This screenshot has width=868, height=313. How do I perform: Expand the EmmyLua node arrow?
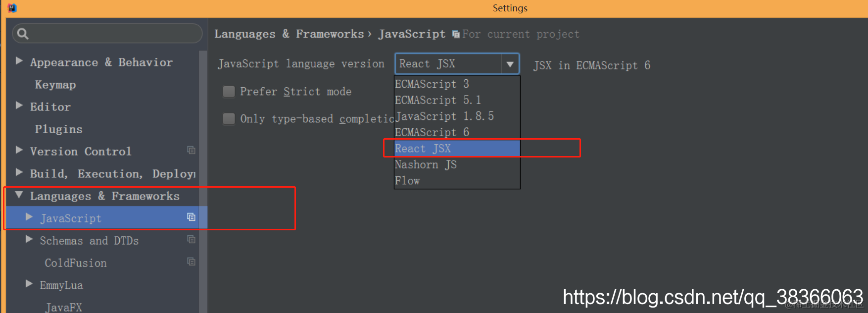(29, 284)
